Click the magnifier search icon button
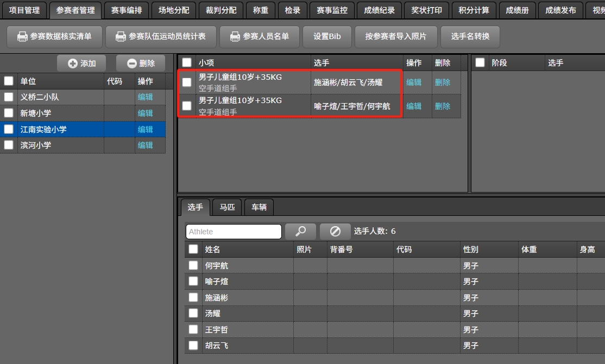Image resolution: width=605 pixels, height=364 pixels. (300, 232)
